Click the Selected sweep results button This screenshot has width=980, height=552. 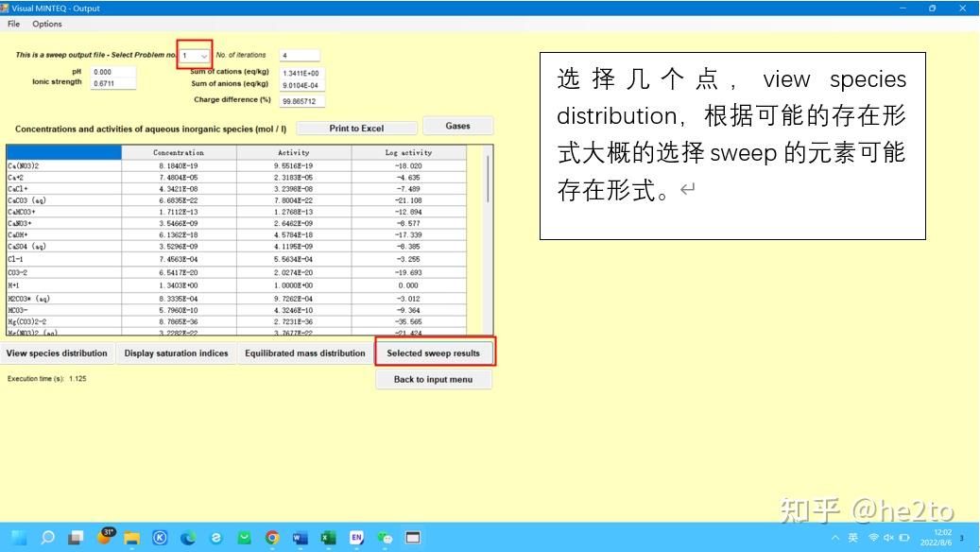tap(434, 352)
